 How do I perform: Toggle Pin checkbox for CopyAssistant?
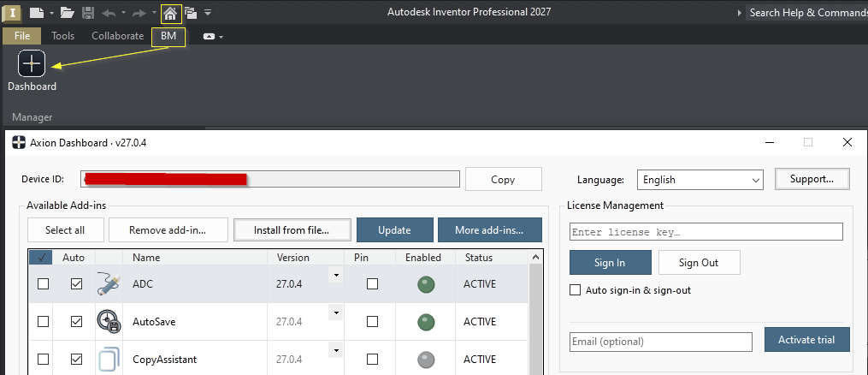(x=373, y=359)
